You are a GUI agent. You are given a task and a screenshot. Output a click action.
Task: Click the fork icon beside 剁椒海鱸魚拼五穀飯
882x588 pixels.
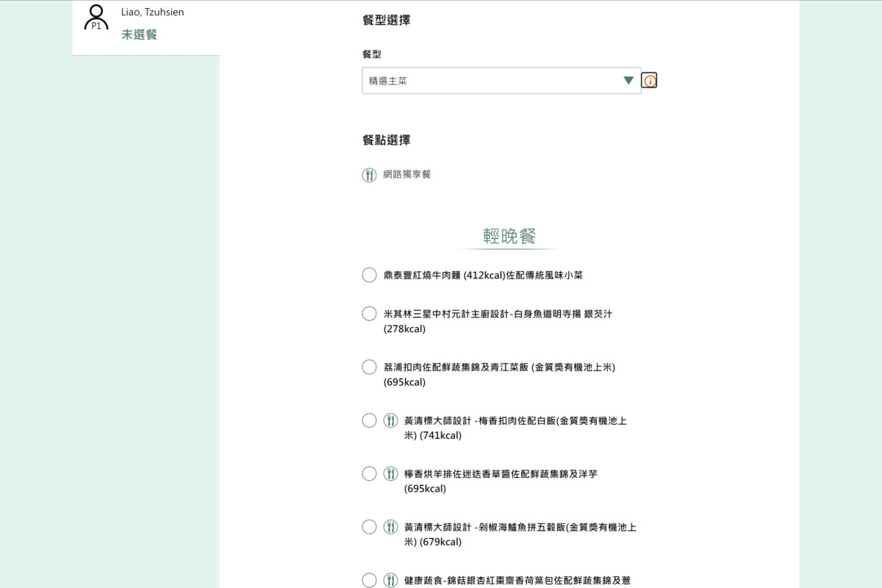[x=390, y=527]
